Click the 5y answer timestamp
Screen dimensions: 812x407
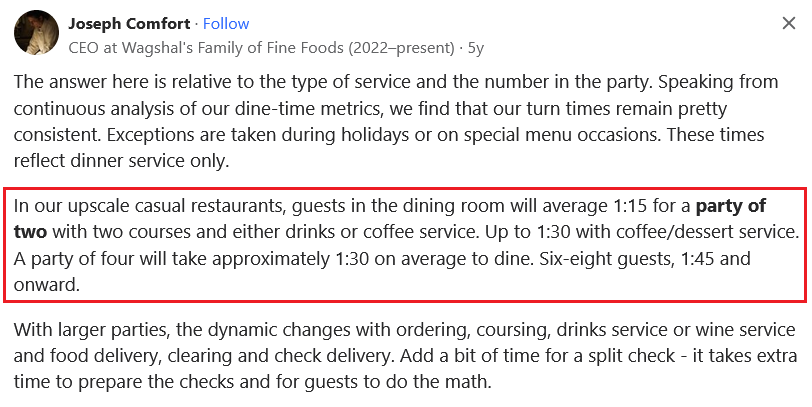(x=476, y=48)
